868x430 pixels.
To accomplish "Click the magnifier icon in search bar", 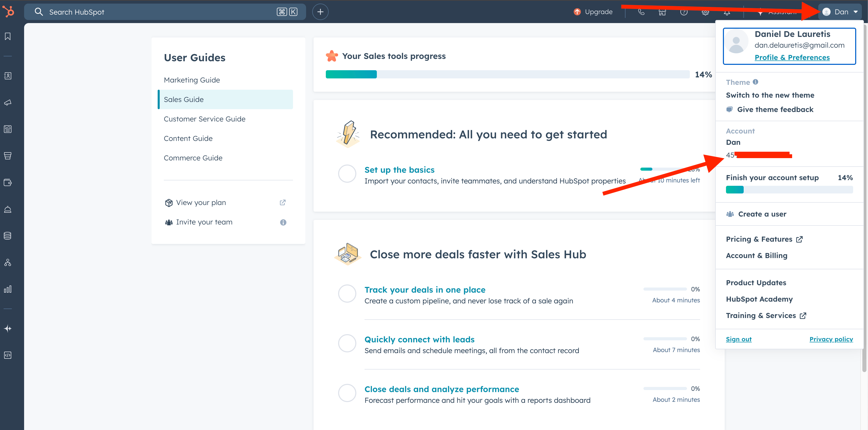I will (x=39, y=12).
